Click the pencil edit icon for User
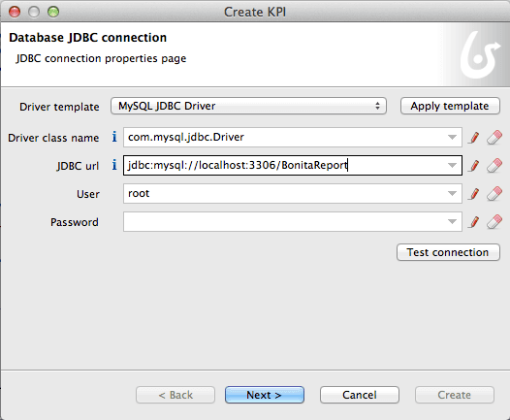 (474, 194)
